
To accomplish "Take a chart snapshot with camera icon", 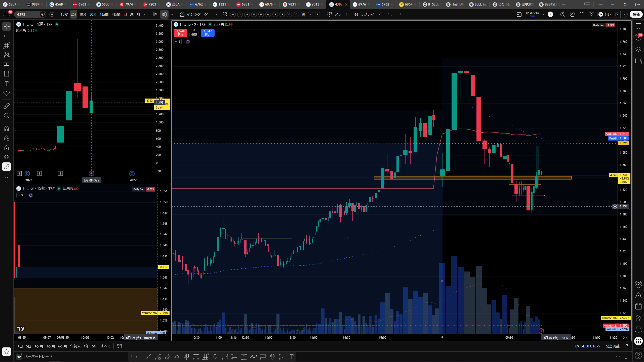I will pos(591,14).
